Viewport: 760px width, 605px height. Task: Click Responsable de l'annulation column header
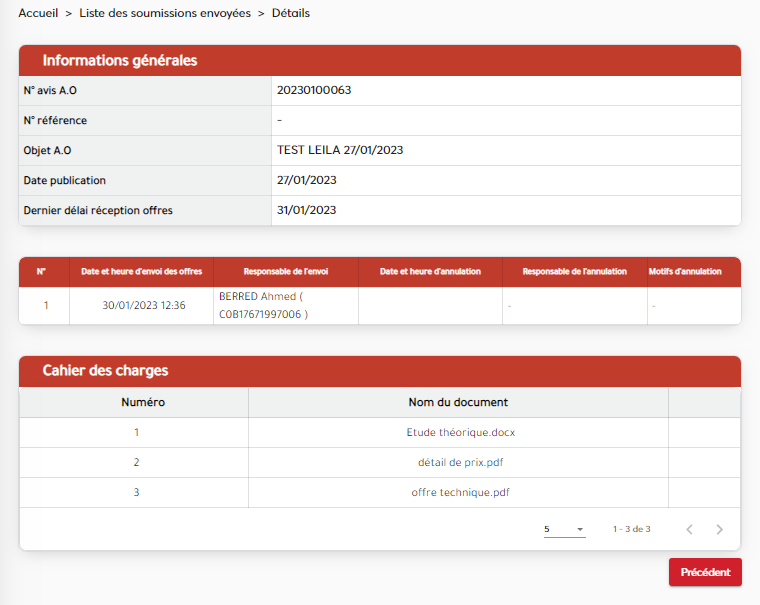tap(574, 272)
